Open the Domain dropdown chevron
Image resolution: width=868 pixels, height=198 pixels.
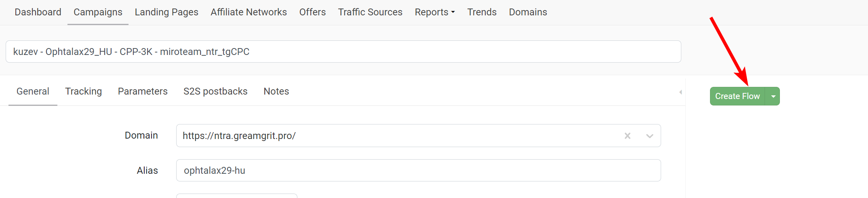click(650, 136)
